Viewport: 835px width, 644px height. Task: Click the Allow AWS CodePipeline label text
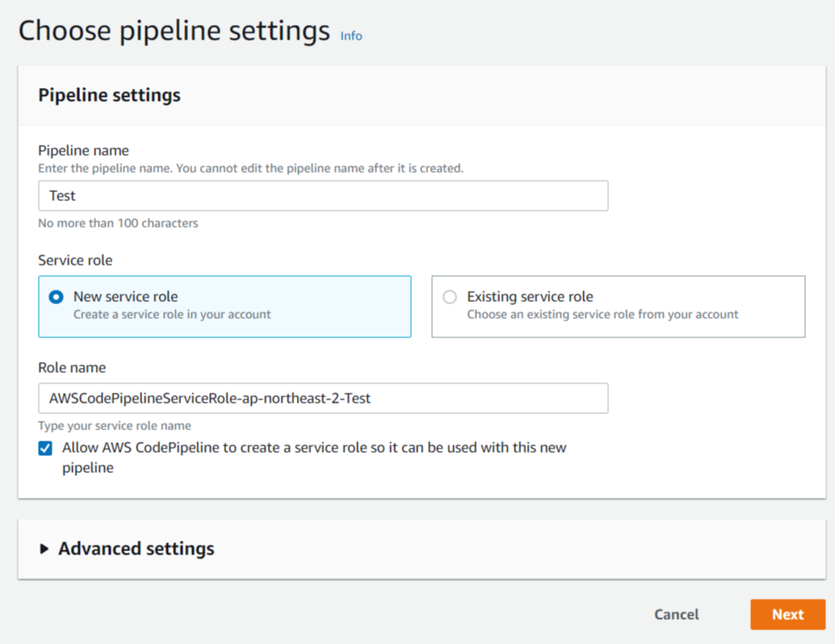coord(314,448)
